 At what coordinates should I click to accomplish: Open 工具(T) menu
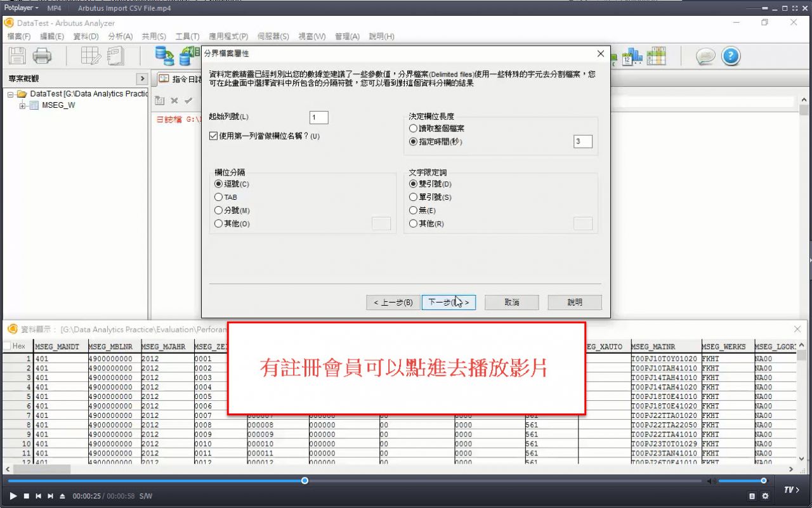tap(187, 37)
